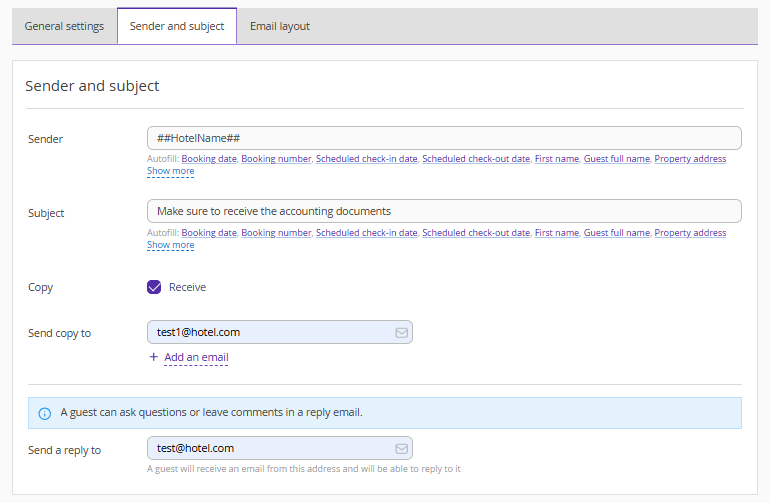Open the General settings tab

tap(64, 26)
